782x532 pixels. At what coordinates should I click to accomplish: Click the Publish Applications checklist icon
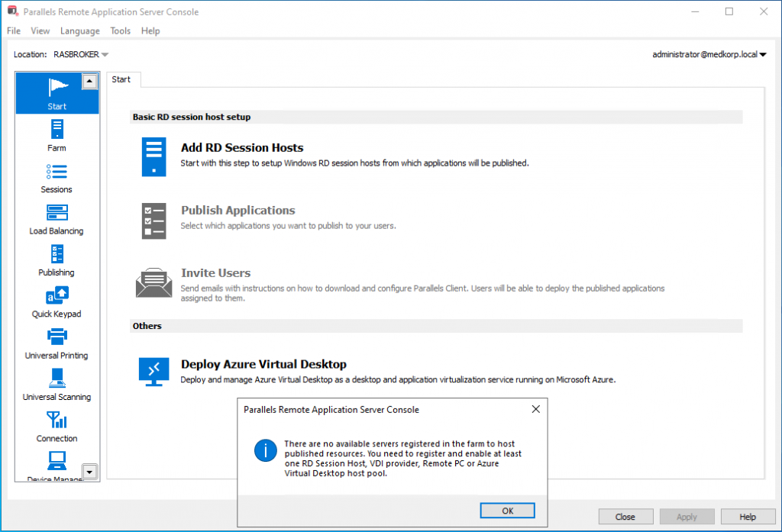click(153, 221)
